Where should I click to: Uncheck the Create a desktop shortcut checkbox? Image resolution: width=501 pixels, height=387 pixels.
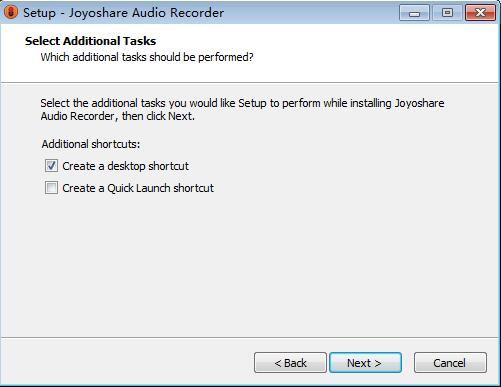pos(51,166)
